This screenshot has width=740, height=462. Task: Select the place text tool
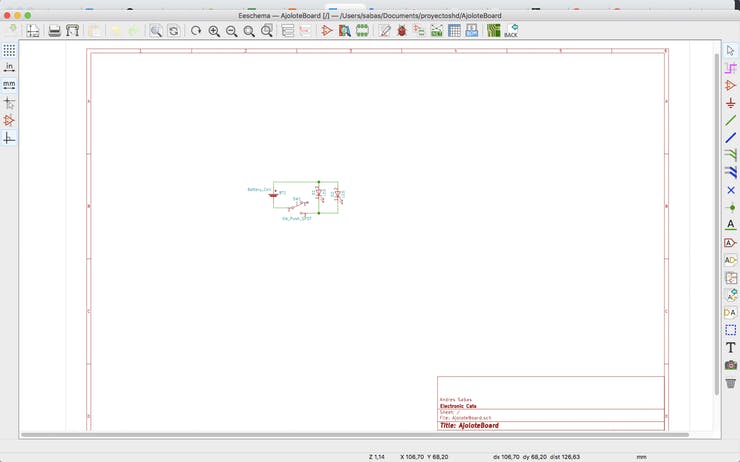731,348
